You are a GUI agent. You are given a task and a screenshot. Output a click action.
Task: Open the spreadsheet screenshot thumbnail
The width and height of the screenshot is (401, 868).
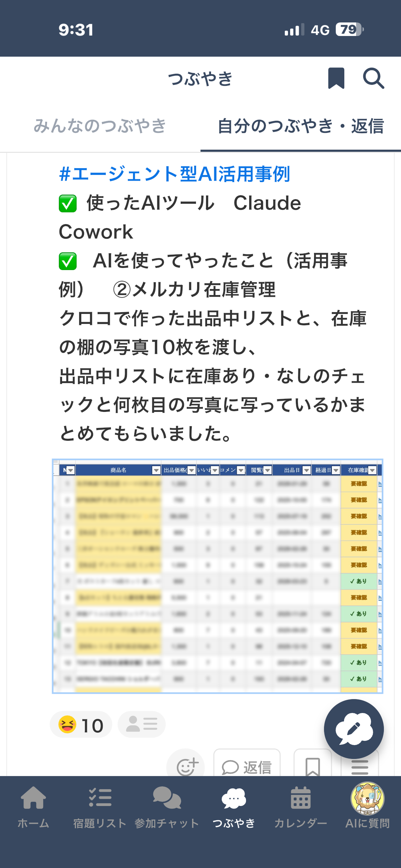point(217,576)
